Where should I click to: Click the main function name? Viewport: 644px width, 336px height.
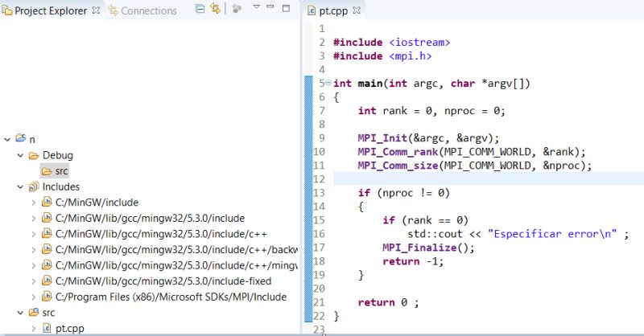tap(370, 84)
